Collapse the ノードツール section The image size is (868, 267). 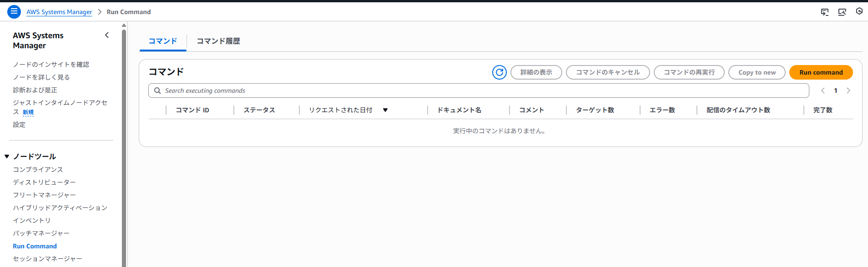(7, 156)
